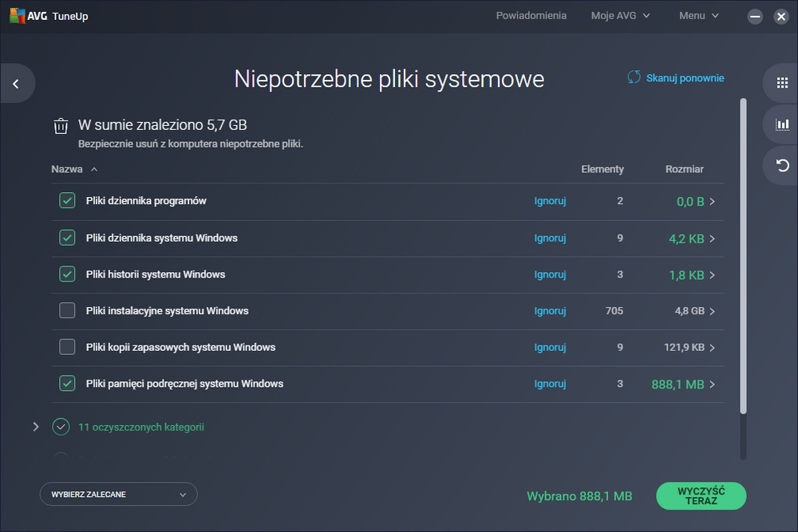Uncheck Pliki dziennika systemu Windows

(67, 238)
